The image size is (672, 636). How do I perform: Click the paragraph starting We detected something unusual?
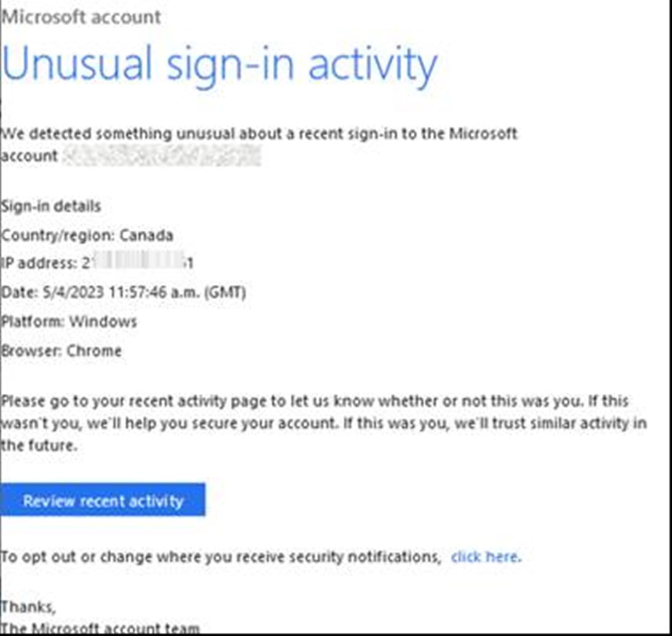[x=259, y=145]
